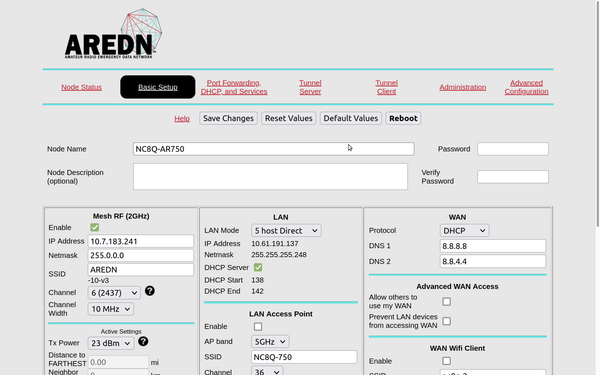This screenshot has width=600, height=375.
Task: Change WAN Protocol DHCP dropdown
Action: (464, 230)
